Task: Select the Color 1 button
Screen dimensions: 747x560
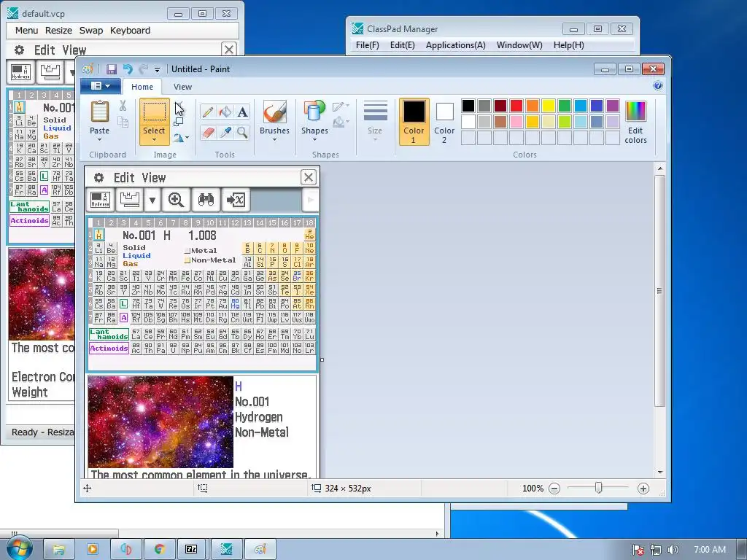Action: point(414,122)
